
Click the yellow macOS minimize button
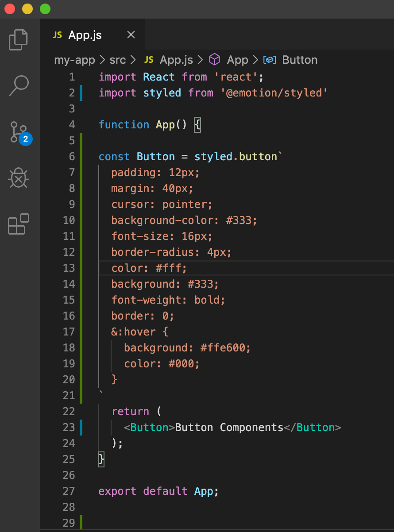(x=27, y=9)
